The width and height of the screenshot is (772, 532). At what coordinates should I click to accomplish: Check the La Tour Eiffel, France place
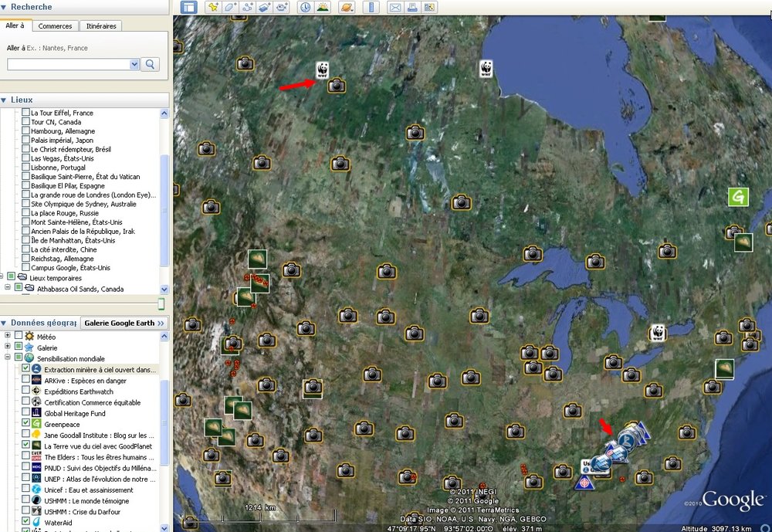point(25,112)
